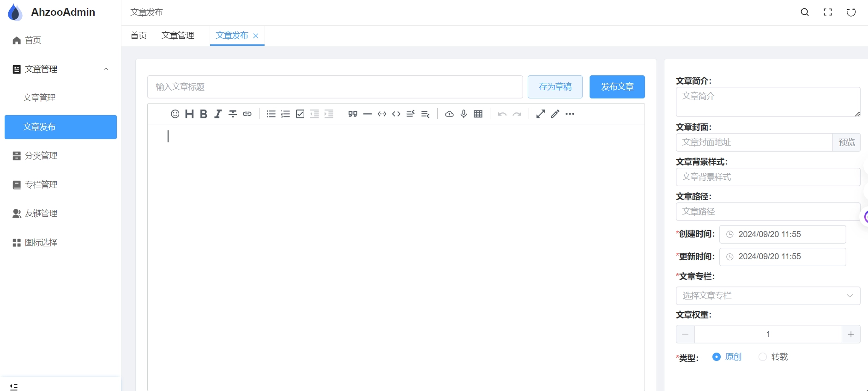Select the 转载 article type
The width and height of the screenshot is (868, 391).
[x=763, y=357]
